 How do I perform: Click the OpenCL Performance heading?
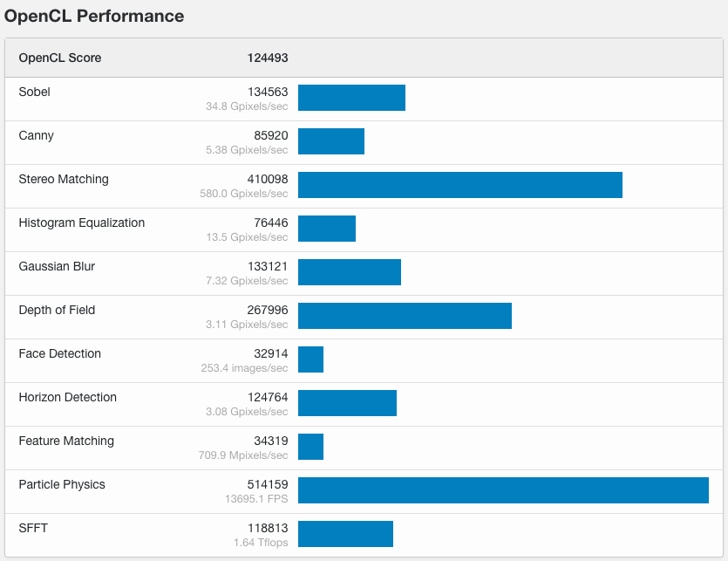point(94,16)
